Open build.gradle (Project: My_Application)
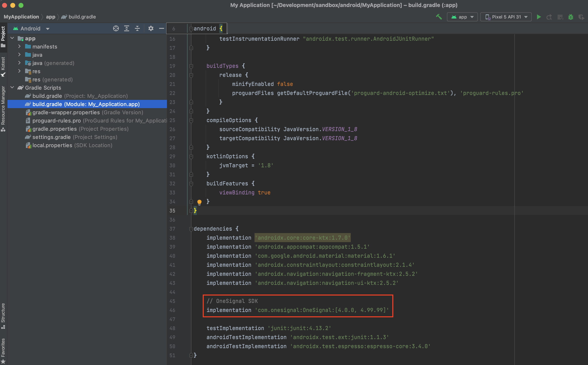 [x=76, y=96]
